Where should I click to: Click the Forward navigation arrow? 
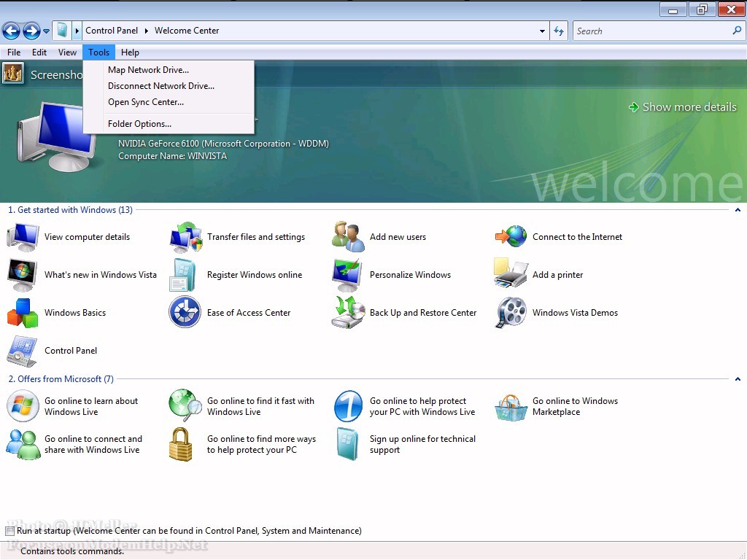[x=32, y=31]
